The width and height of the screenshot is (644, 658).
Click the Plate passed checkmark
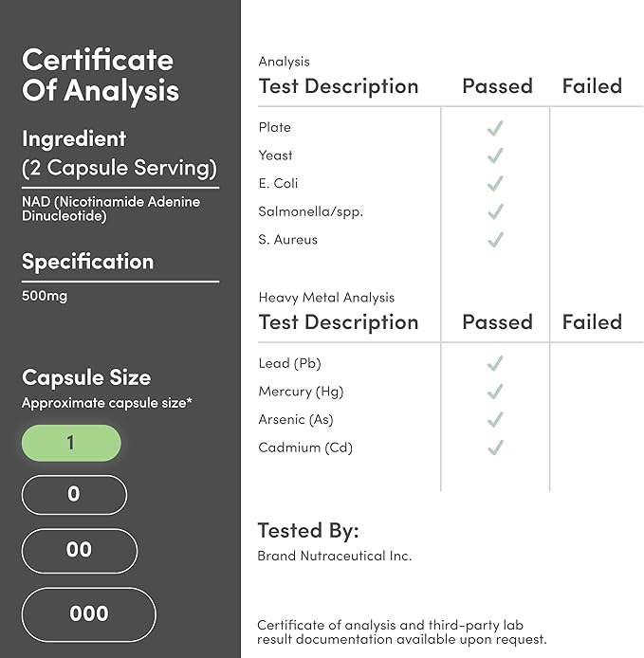coord(494,128)
